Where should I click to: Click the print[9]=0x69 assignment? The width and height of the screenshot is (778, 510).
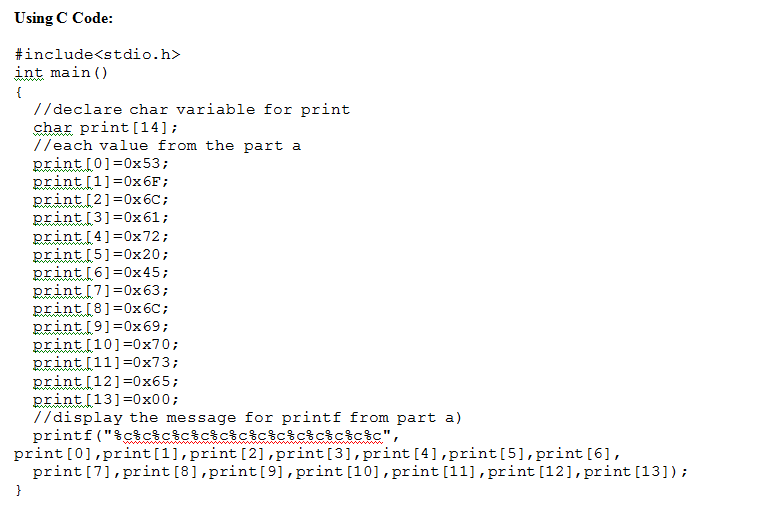[x=101, y=327]
